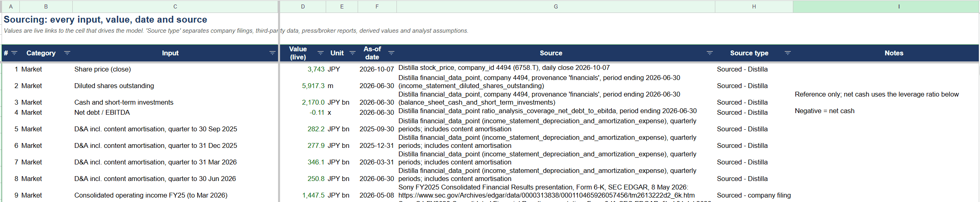This screenshot has height=202, width=980.
Task: Click the Notes header cell
Action: click(886, 53)
